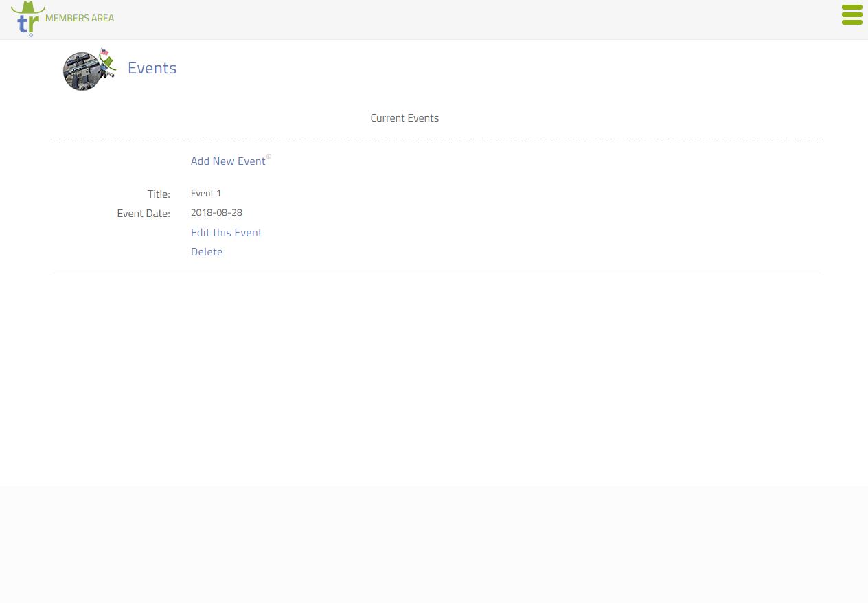868x603 pixels.
Task: Click the 2018-08-28 event date
Action: point(216,212)
